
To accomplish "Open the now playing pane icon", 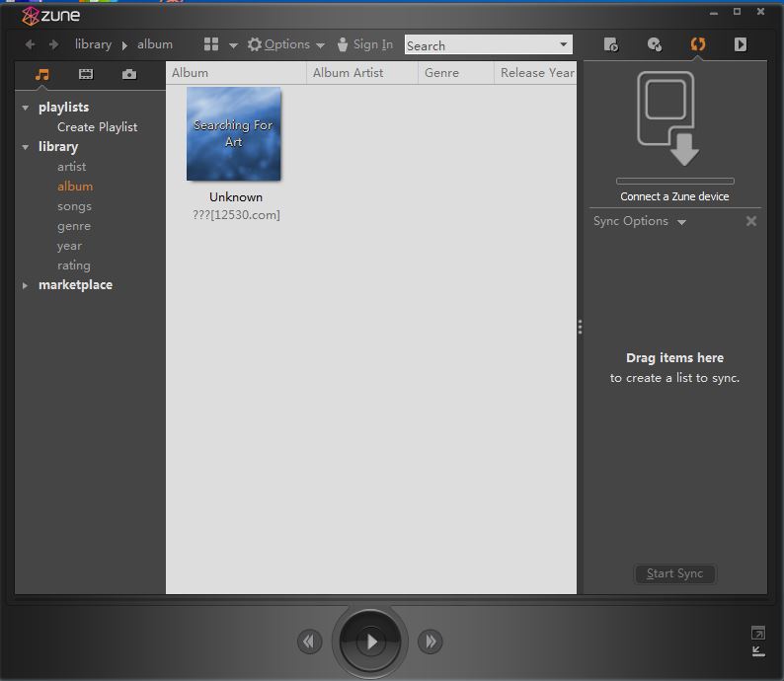I will pos(741,44).
